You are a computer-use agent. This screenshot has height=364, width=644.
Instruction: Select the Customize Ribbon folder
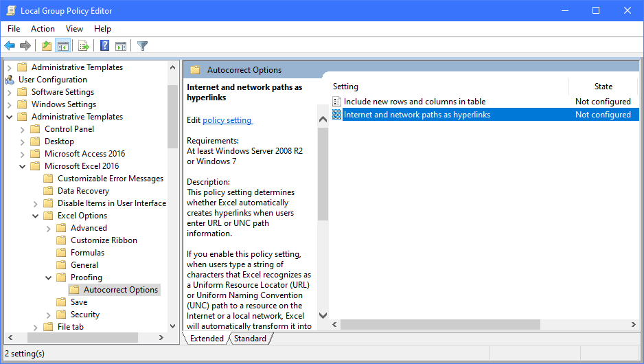tap(104, 240)
